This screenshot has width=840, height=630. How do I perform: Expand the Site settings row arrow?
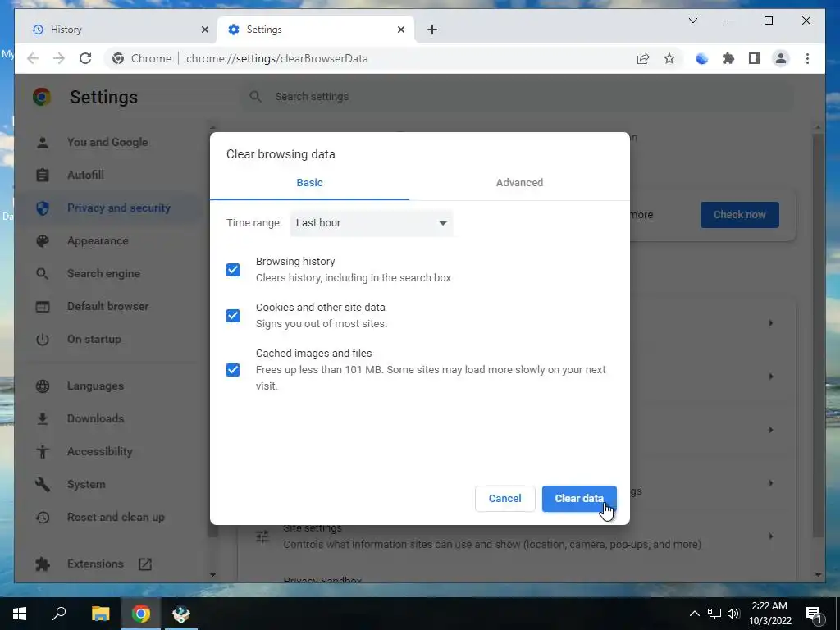(771, 536)
